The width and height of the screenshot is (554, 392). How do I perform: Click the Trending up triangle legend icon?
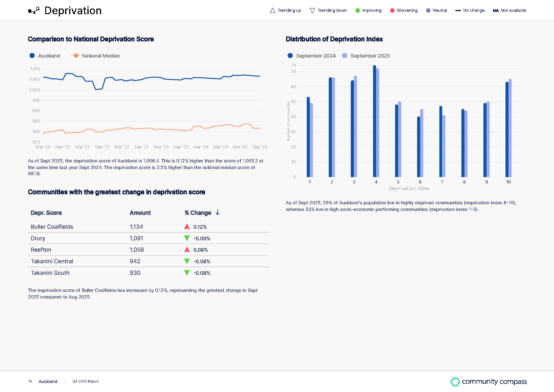point(273,10)
